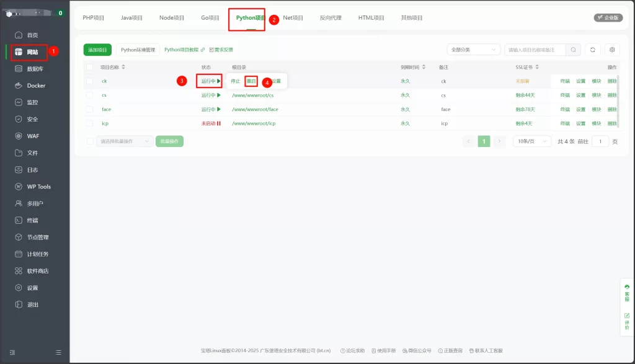Open the 10条/页 page size dropdown
This screenshot has height=364, width=635.
532,141
